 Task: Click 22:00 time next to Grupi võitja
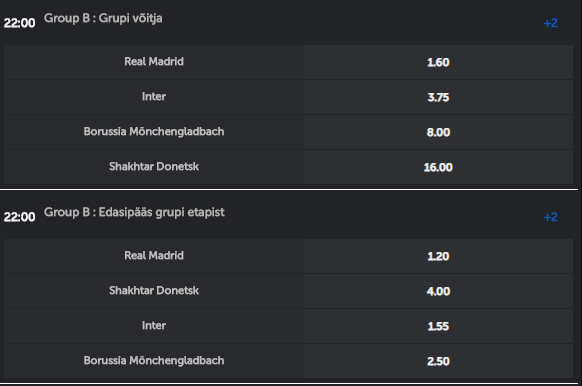(x=19, y=23)
